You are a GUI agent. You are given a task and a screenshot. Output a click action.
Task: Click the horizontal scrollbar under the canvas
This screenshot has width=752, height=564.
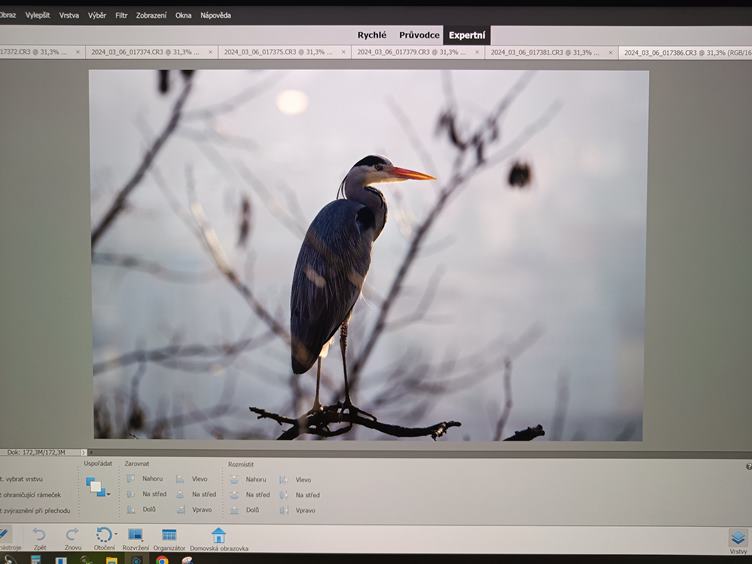coord(420,452)
